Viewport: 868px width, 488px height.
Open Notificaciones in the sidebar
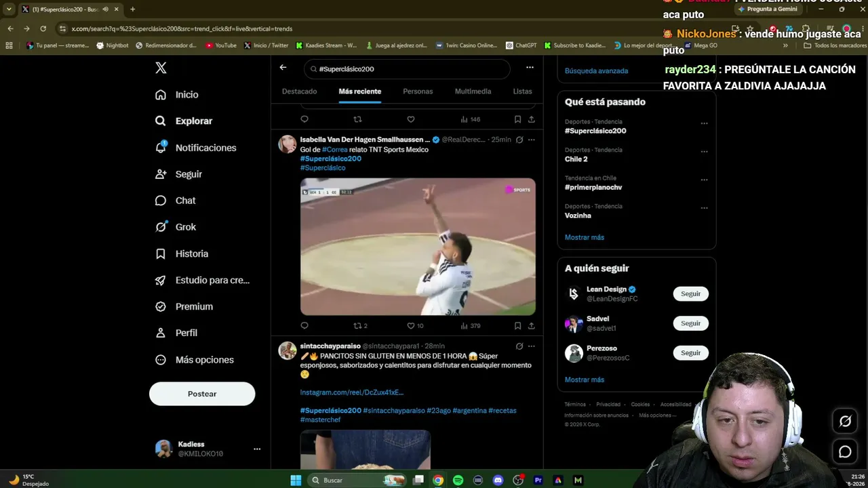(196, 148)
